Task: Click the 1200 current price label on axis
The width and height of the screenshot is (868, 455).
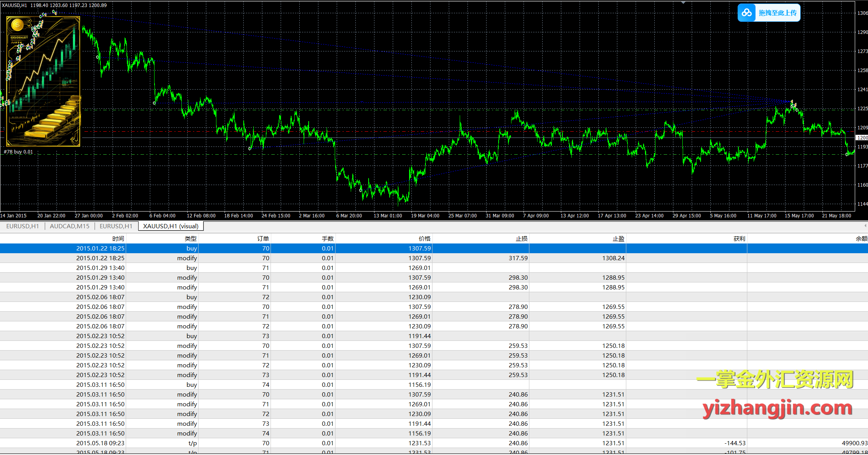Action: (862, 138)
